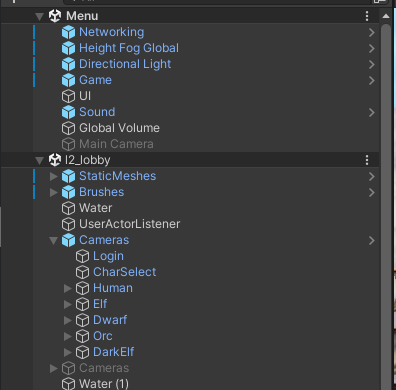Click the Login object cube icon

(x=82, y=256)
